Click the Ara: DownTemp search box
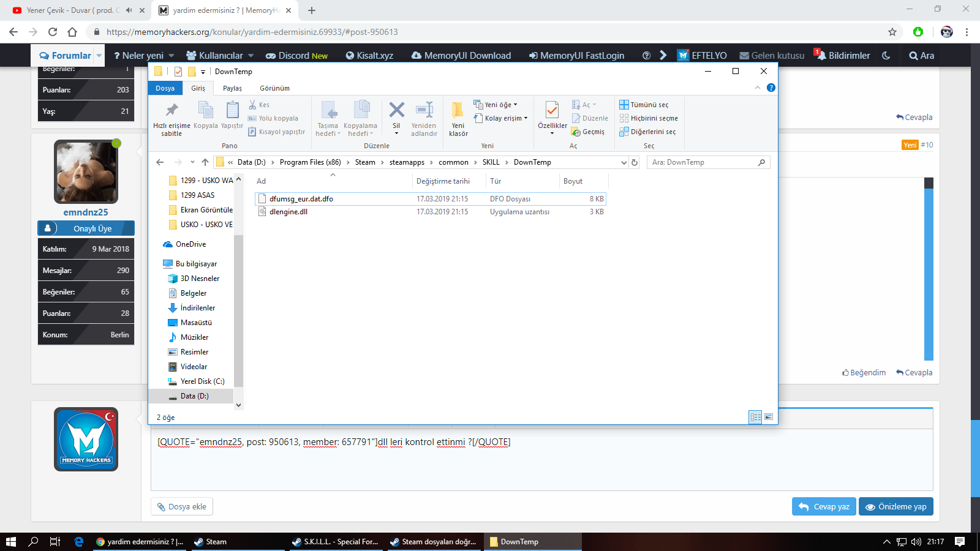Screen dimensions: 980x551 click(708, 162)
